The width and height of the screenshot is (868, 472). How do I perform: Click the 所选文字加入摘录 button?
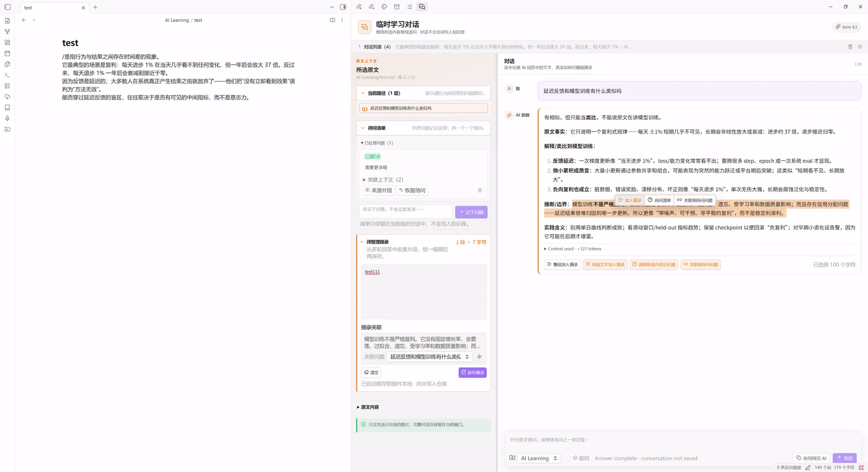click(605, 264)
